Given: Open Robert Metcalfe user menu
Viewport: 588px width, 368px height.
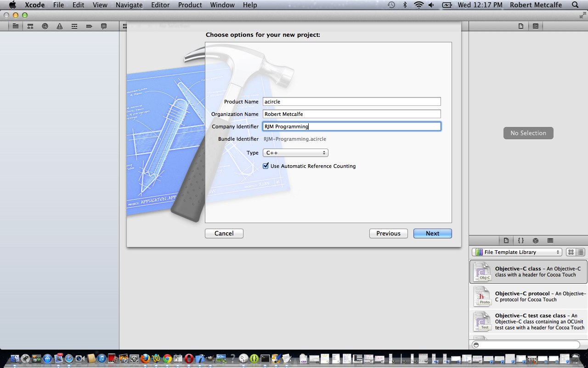Looking at the screenshot, I should tap(536, 5).
